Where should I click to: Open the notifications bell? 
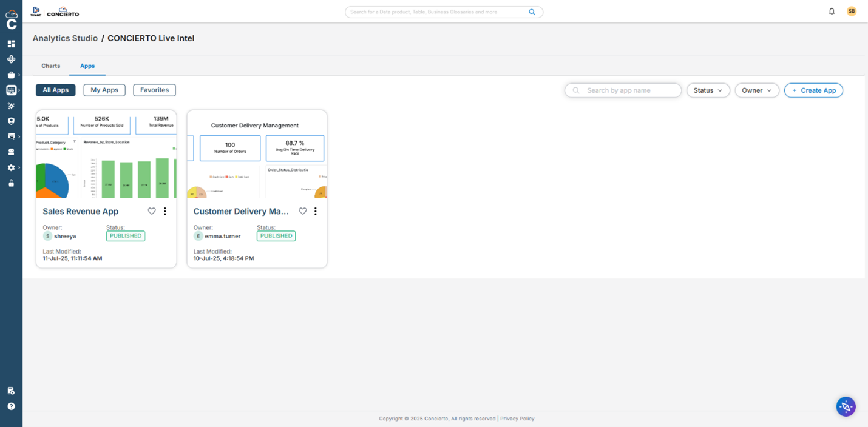(832, 11)
